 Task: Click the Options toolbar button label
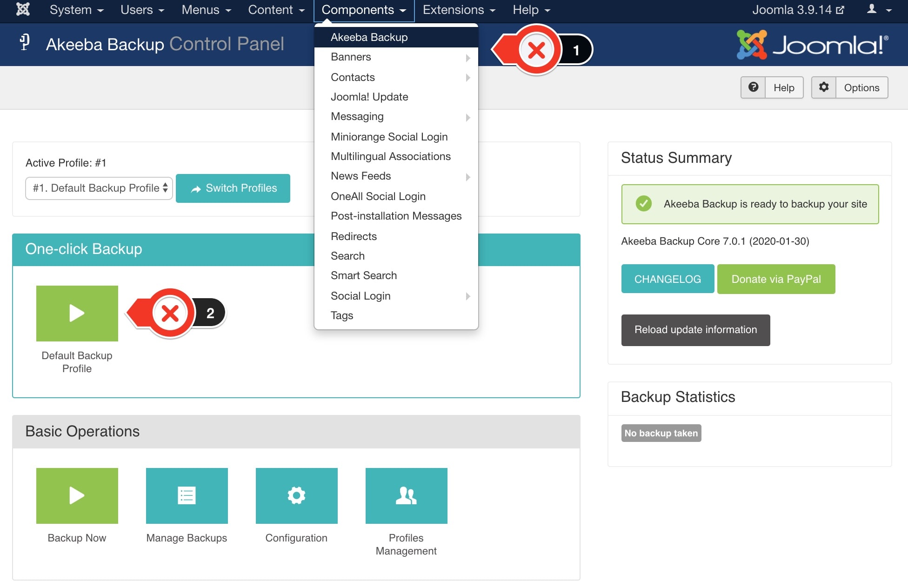pos(861,87)
